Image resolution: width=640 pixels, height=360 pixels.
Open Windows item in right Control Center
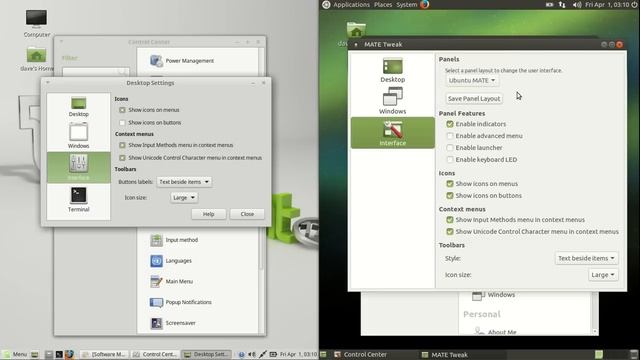coord(493,295)
